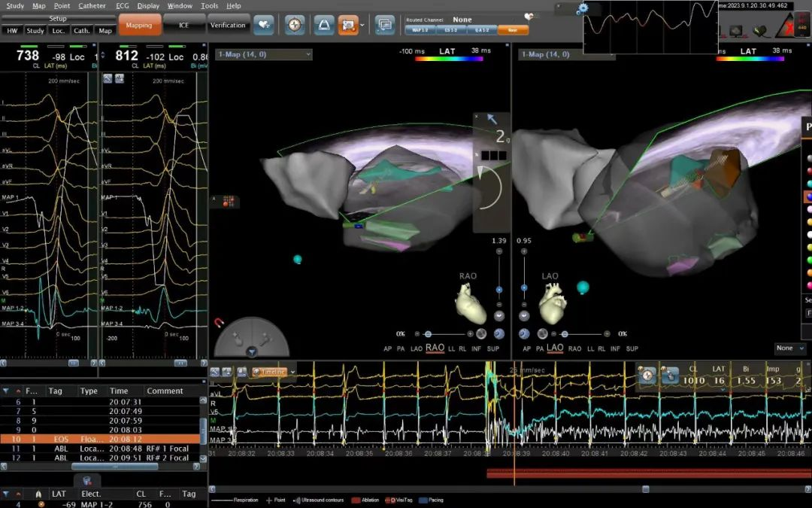The image size is (812, 508).
Task: Select the PA view in the right map
Action: point(541,348)
